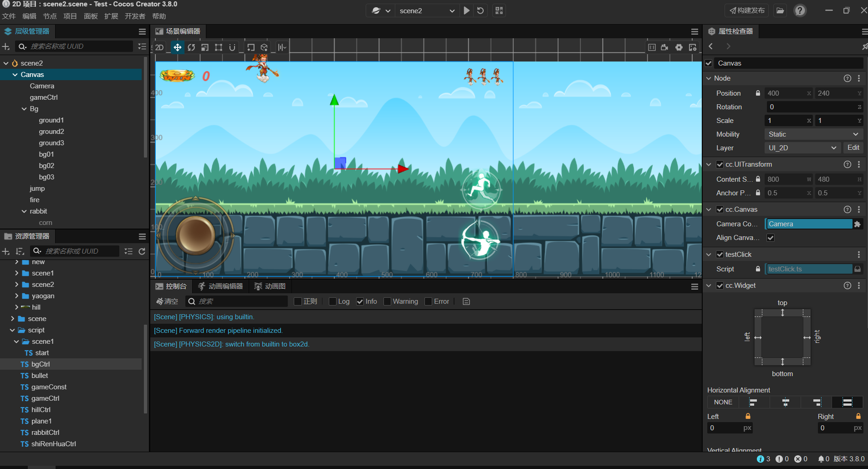868x469 pixels.
Task: Add a new node in hierarchy panel
Action: coord(6,46)
